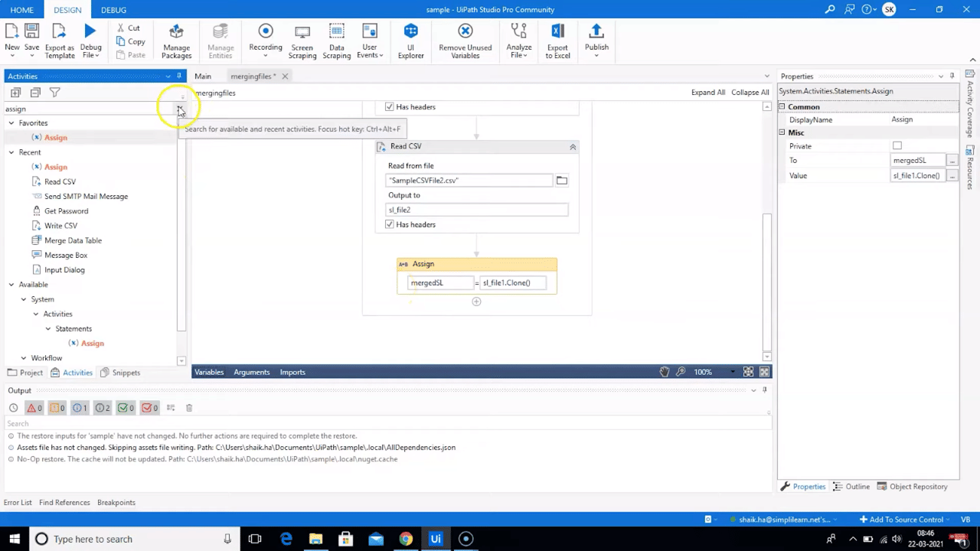Click the Value field sl_file1.Clone() in Properties
Screen dimensions: 980x551
(x=916, y=176)
